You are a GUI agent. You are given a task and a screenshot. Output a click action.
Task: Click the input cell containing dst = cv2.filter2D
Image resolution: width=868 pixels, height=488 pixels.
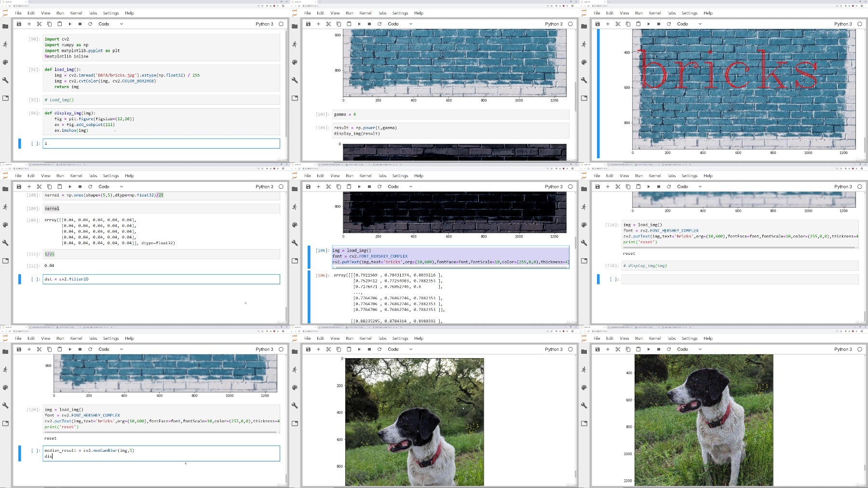coord(161,279)
